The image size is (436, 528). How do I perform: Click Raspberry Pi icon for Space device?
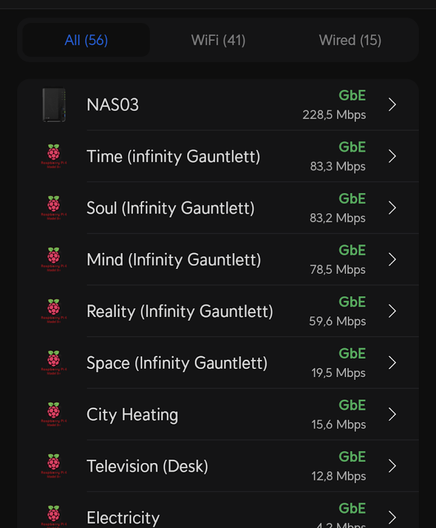54,362
